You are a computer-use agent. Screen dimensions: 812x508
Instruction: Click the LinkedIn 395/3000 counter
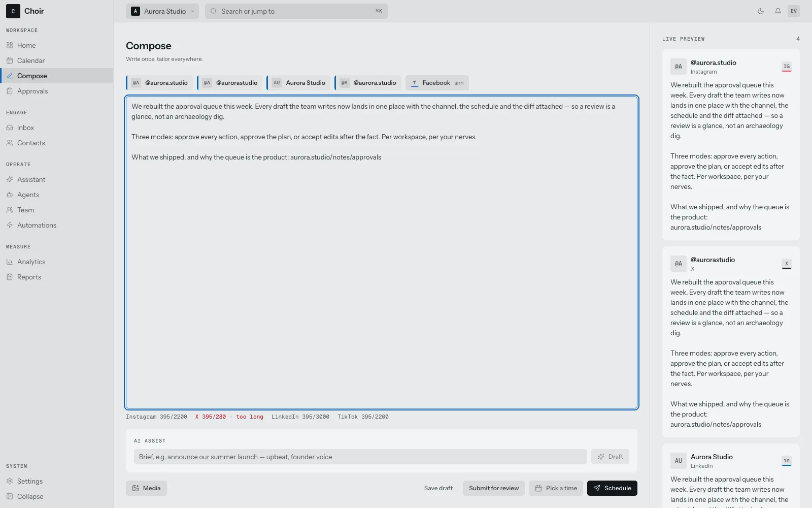point(300,417)
